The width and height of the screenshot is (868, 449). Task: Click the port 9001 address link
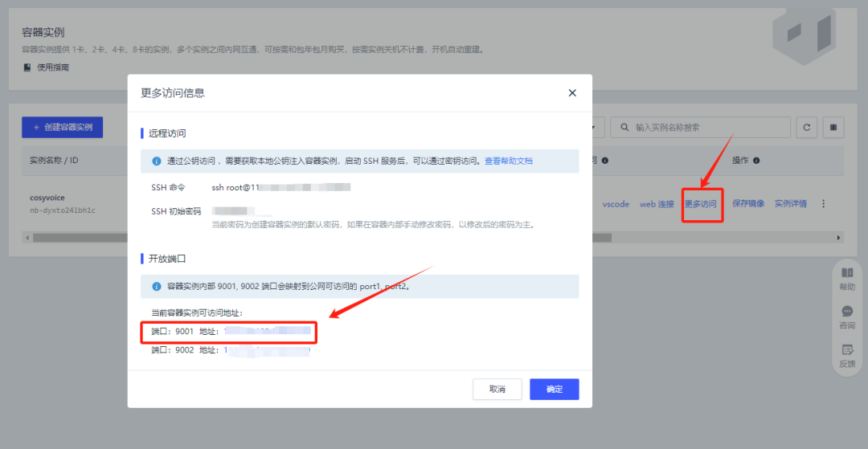[x=268, y=331]
